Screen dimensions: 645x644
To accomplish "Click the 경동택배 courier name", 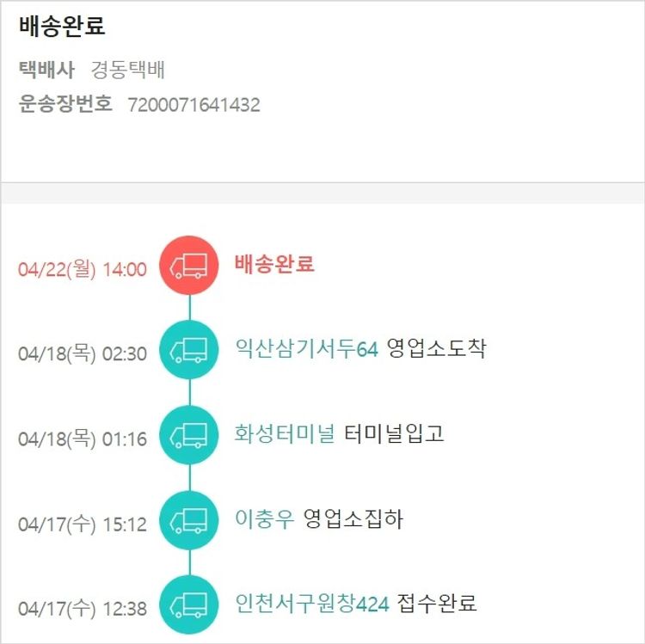I will (x=128, y=71).
